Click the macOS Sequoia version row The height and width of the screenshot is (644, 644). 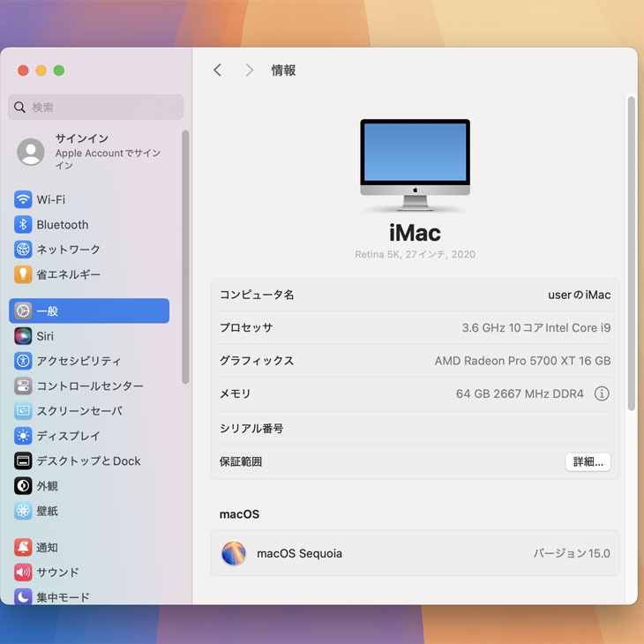415,553
